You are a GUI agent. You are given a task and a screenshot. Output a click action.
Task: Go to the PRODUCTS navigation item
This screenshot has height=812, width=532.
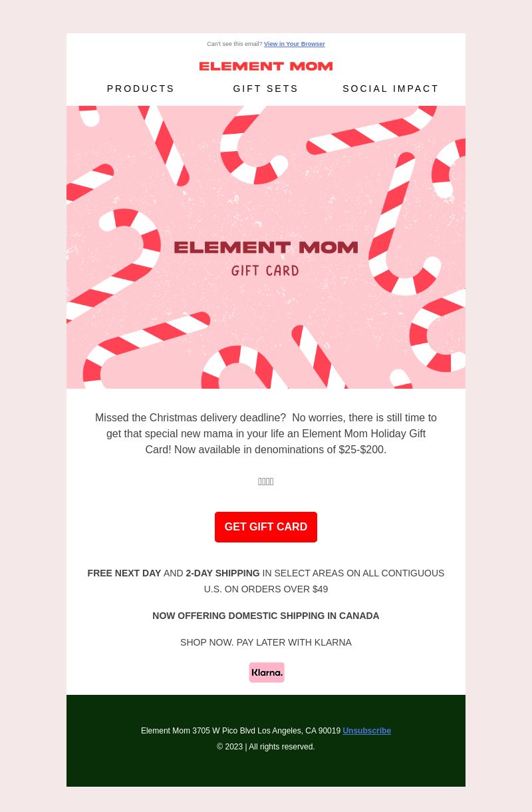141,89
